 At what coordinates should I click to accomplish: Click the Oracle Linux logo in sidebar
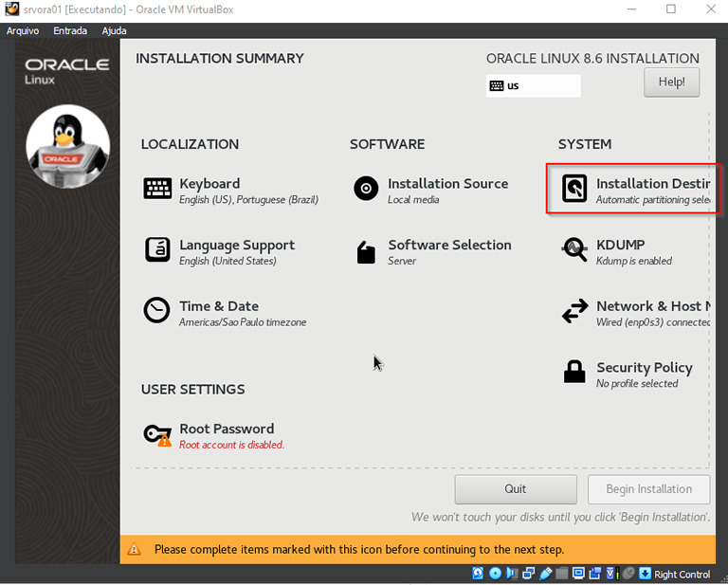[x=67, y=71]
